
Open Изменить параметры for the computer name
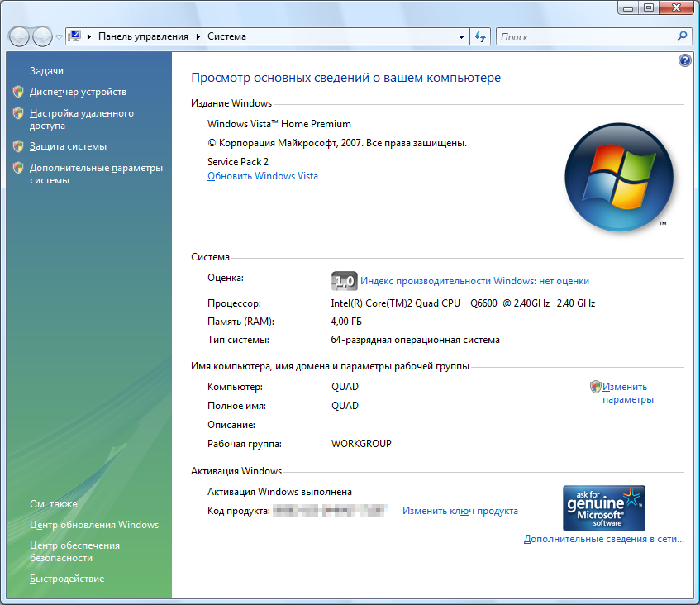coord(627,393)
